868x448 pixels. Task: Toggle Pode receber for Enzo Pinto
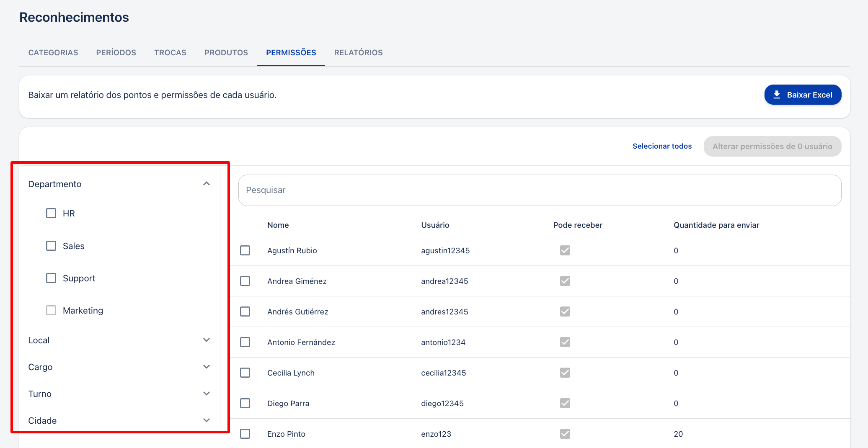tap(565, 434)
